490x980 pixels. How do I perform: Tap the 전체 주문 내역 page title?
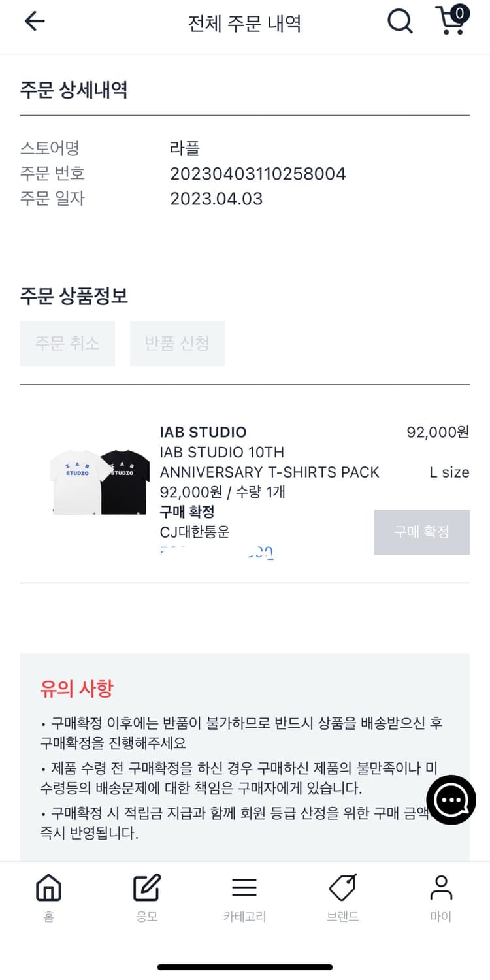pyautogui.click(x=244, y=24)
